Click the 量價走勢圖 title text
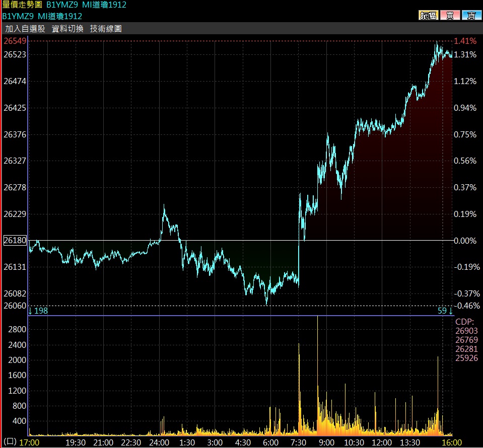 22,5
